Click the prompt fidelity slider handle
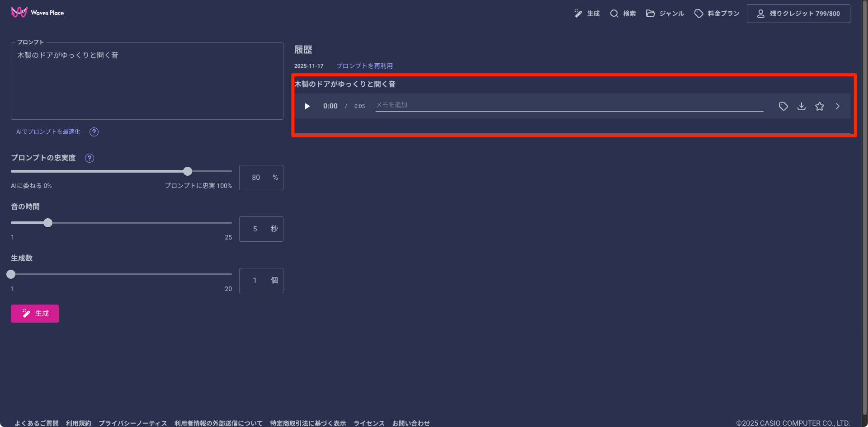This screenshot has width=868, height=427. point(188,171)
